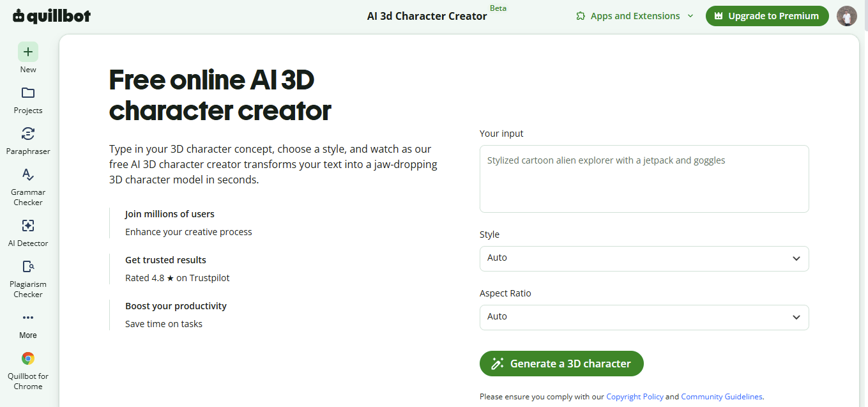
Task: Click 'Boost your productivity' text
Action: point(176,306)
